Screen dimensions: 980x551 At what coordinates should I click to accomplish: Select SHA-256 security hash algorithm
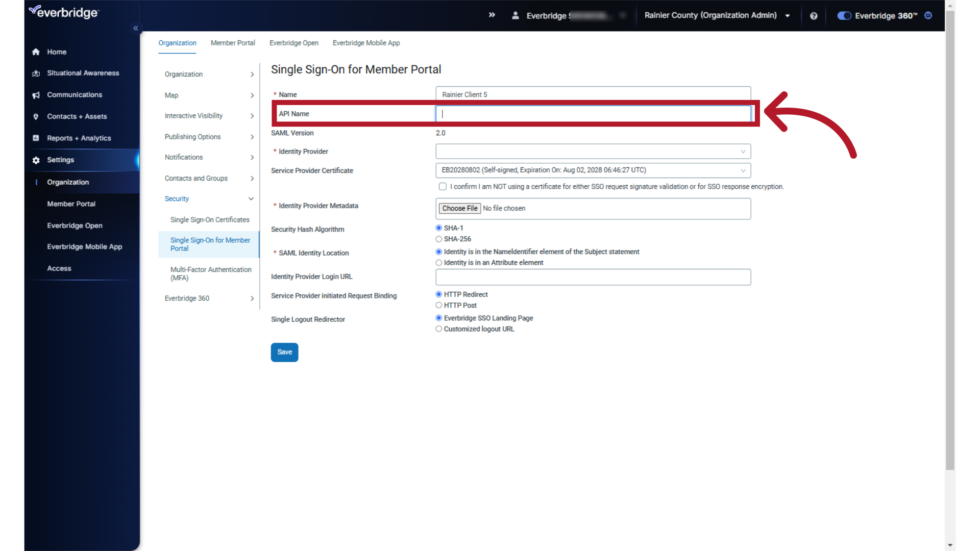tap(439, 238)
